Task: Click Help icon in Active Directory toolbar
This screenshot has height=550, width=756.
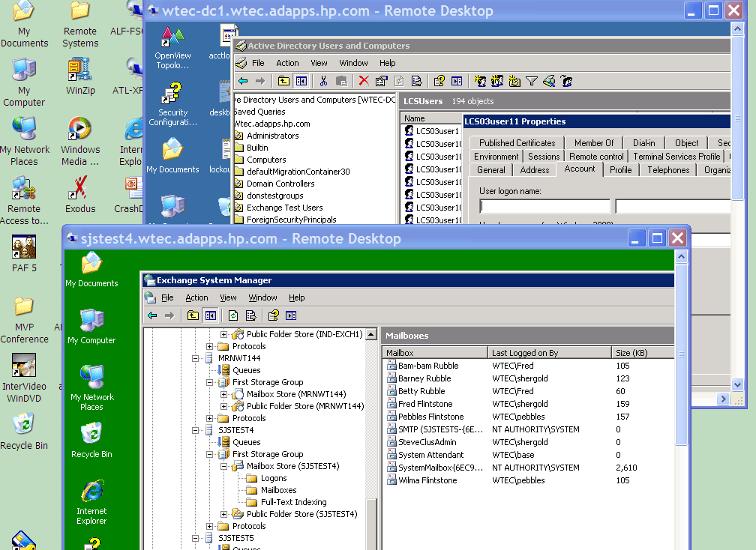Action: point(439,81)
